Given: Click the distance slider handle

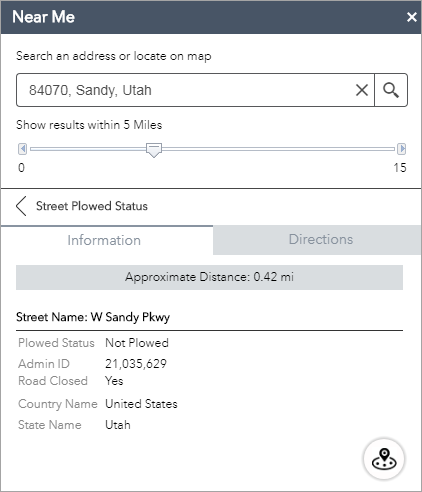Looking at the screenshot, I should [154, 150].
